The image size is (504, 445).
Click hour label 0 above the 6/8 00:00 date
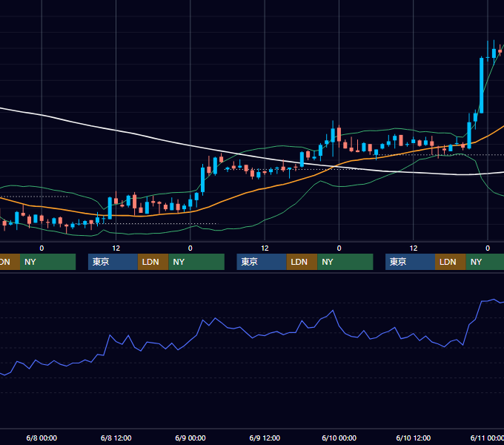[42, 248]
